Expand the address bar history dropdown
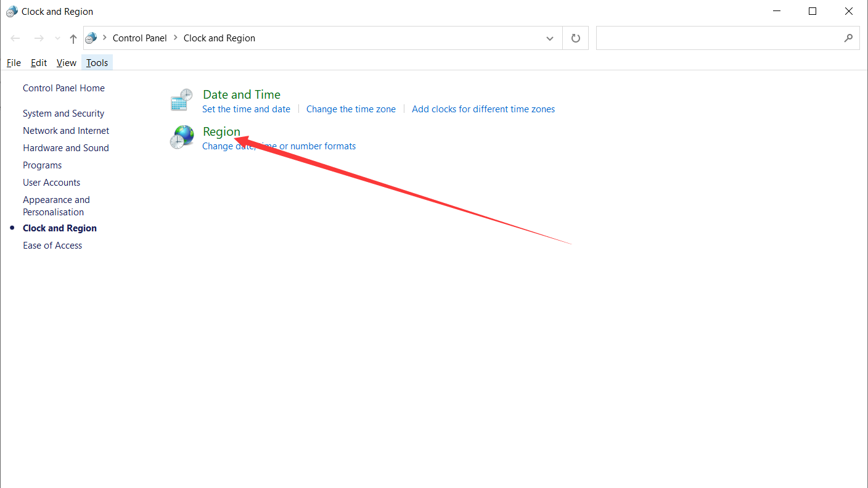 pos(550,38)
